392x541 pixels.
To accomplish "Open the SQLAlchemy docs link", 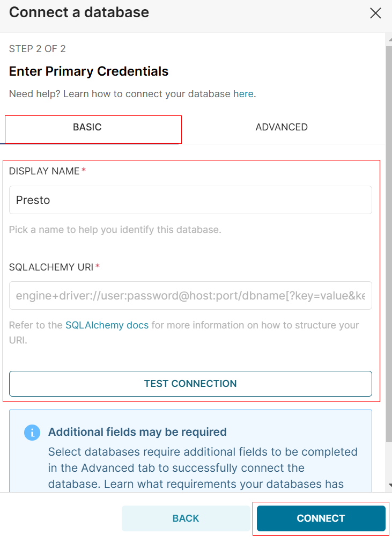I will coord(107,325).
